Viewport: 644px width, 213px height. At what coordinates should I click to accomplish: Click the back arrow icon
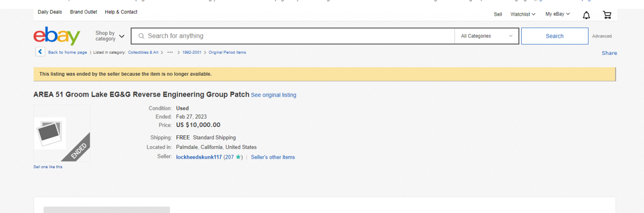pyautogui.click(x=40, y=52)
